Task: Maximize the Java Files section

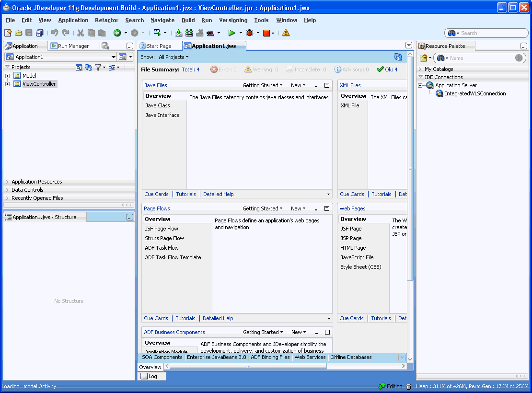Action: coord(327,85)
